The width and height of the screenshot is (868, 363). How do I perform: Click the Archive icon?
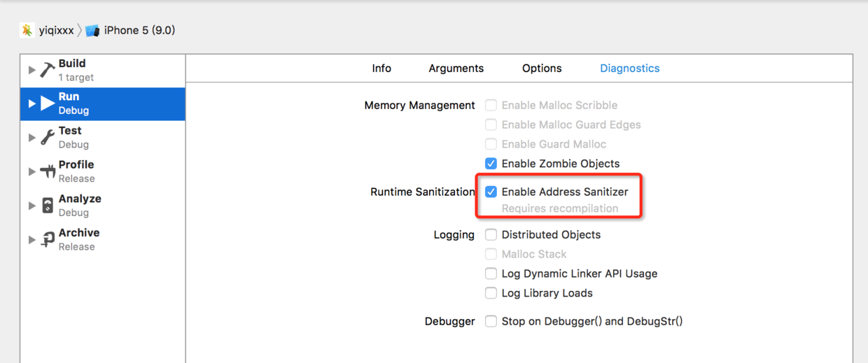pyautogui.click(x=47, y=240)
